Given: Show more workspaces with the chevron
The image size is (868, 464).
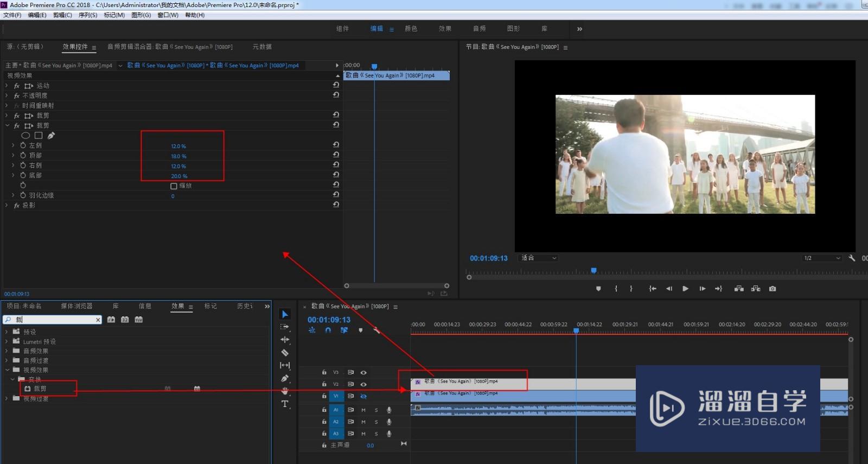Looking at the screenshot, I should point(579,29).
